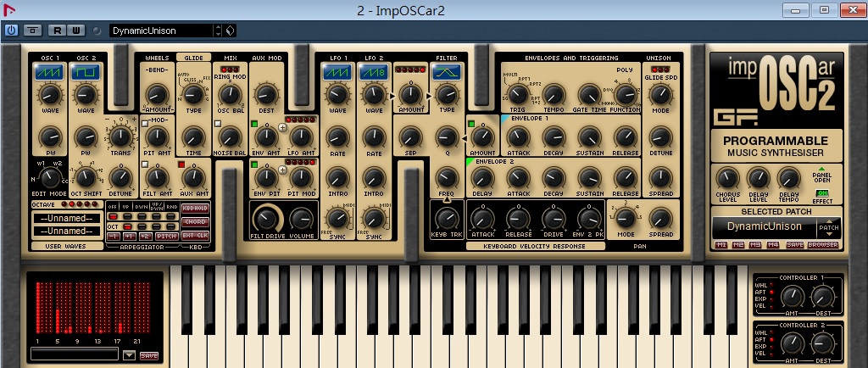Select AFT source LED in Controller 1
This screenshot has width=868, height=368.
pos(771,292)
